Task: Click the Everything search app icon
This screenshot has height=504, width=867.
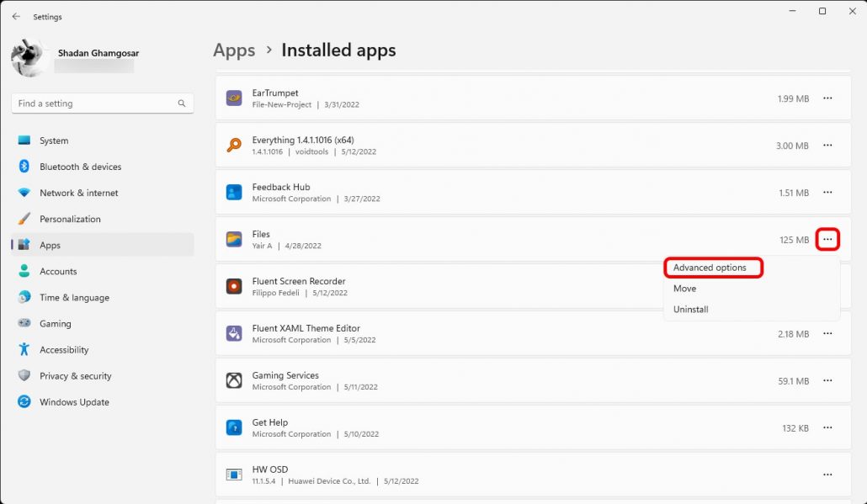Action: click(x=234, y=146)
